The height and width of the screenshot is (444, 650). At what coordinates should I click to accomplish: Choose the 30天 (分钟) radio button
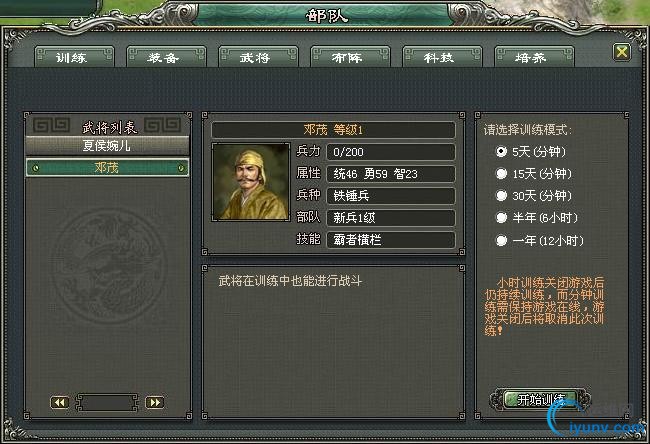(x=502, y=196)
